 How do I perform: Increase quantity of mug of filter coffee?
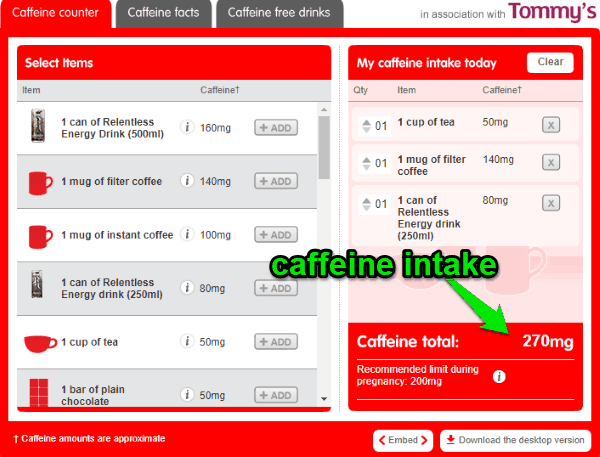click(x=367, y=160)
